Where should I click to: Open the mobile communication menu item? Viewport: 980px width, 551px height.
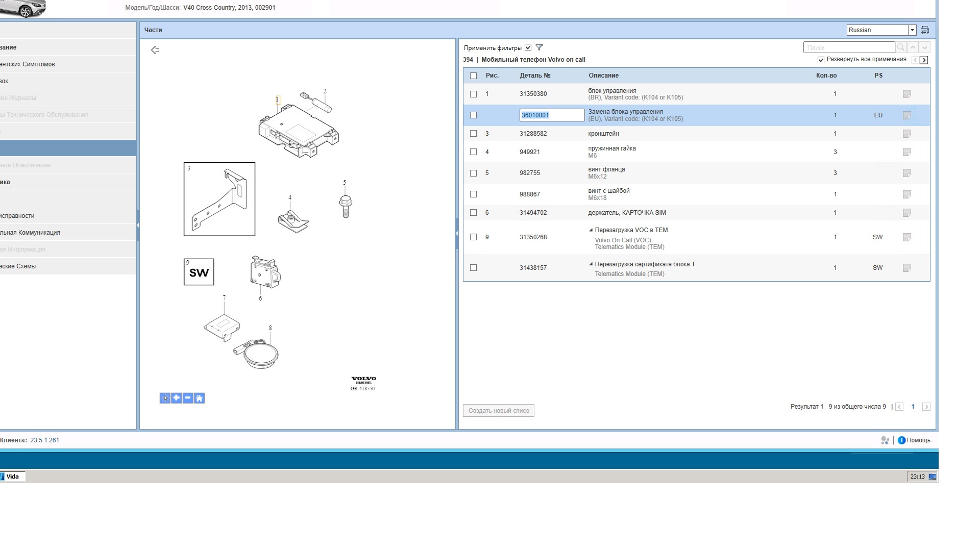(31, 233)
